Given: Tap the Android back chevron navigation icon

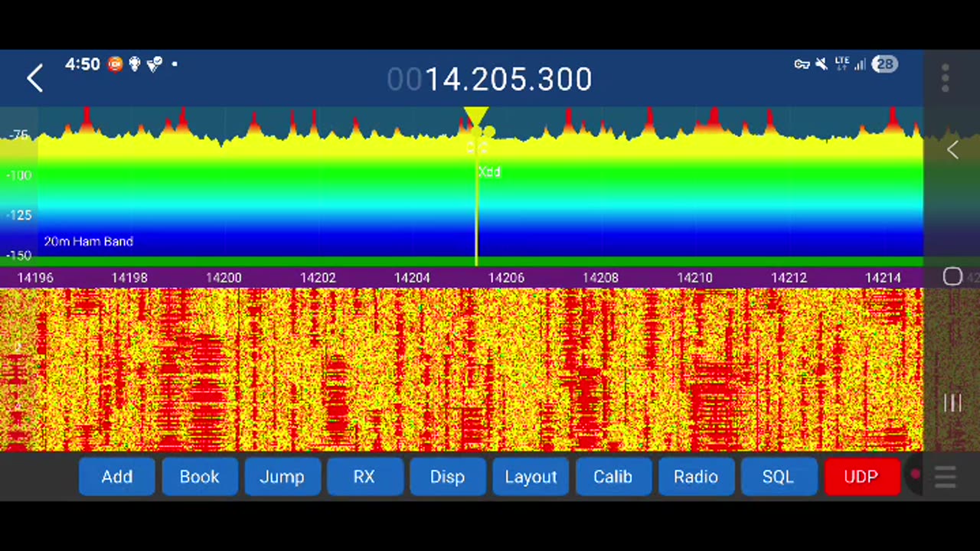Looking at the screenshot, I should [952, 150].
